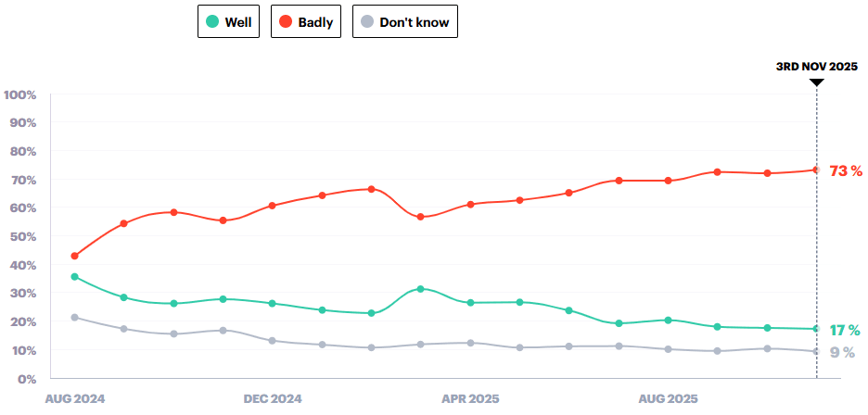Click the AUG 2024 x-axis label

pyautogui.click(x=75, y=398)
